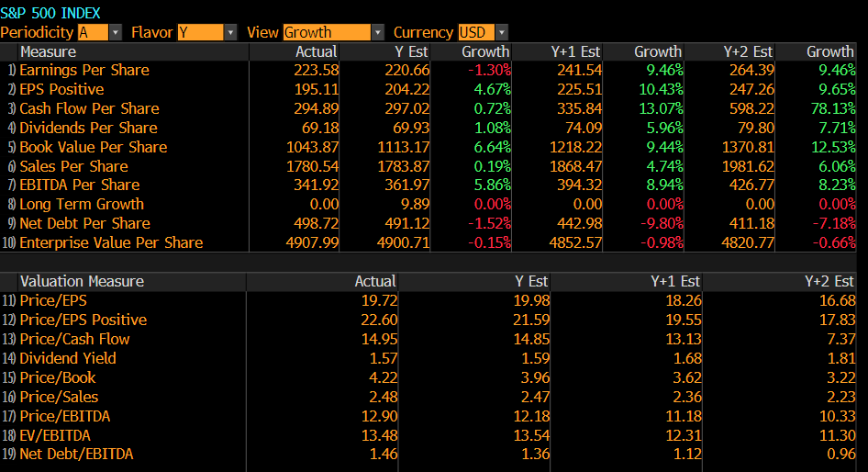Open the Periodicity dropdown arrow
The width and height of the screenshot is (868, 472).
pyautogui.click(x=115, y=33)
